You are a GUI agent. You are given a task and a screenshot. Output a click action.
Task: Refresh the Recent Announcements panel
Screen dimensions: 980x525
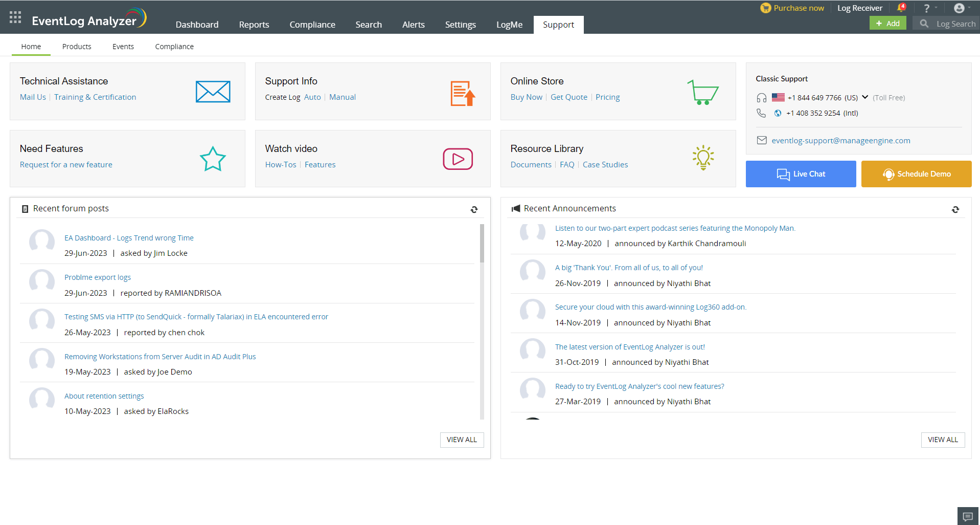pos(955,209)
